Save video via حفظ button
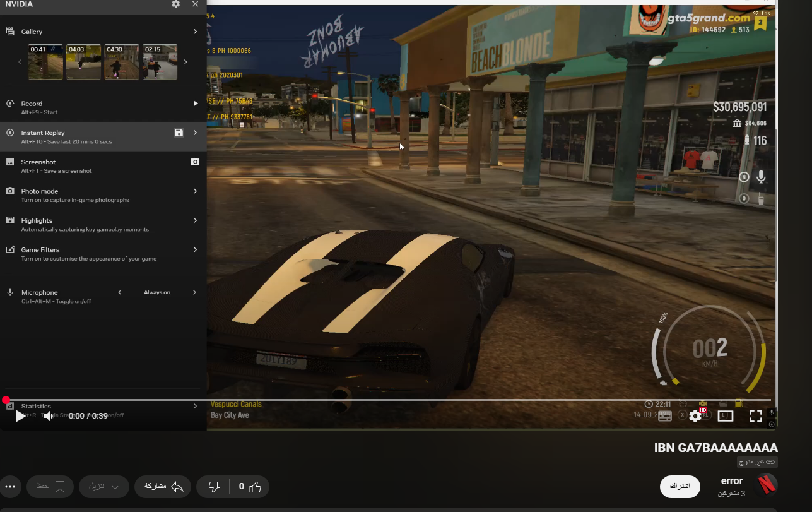812x512 pixels. tap(50, 487)
